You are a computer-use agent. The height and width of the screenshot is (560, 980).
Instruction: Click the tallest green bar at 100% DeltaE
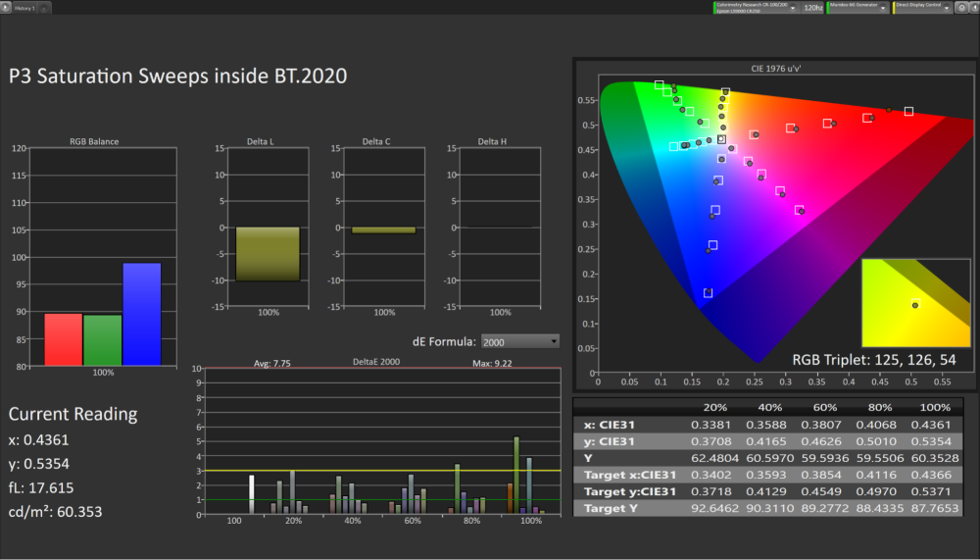[x=516, y=475]
